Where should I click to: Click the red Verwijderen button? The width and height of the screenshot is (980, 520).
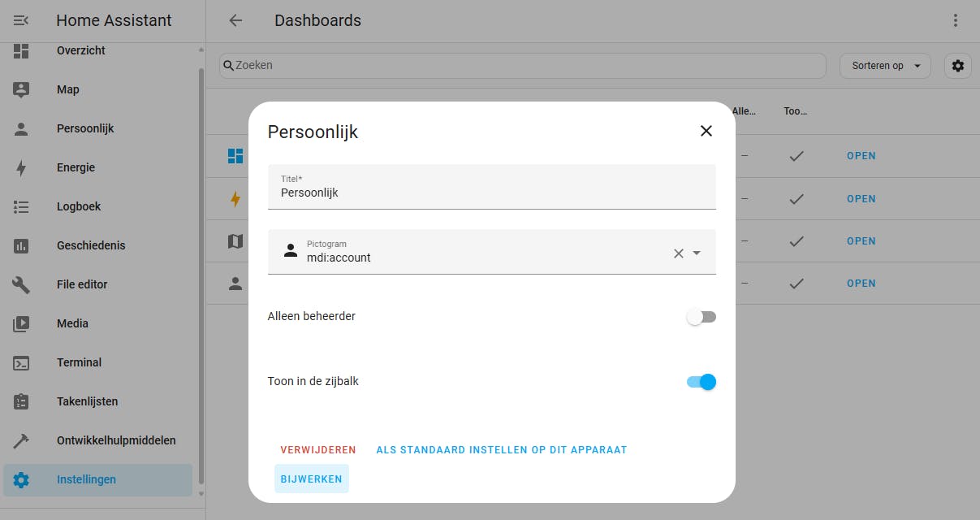coord(318,450)
